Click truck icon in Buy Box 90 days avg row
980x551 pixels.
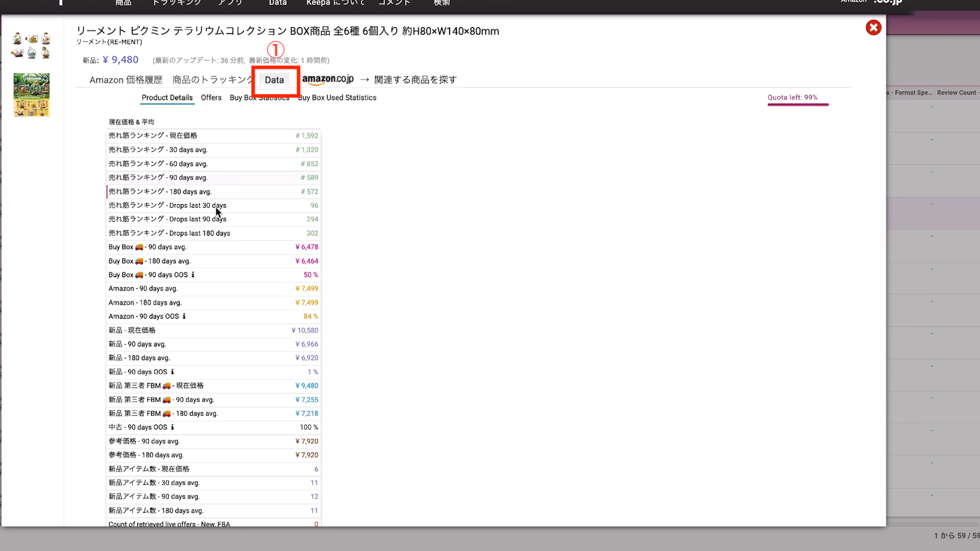[x=139, y=247]
